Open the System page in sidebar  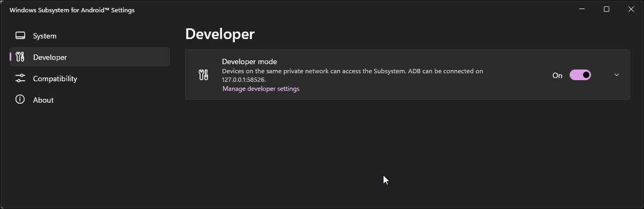coord(90,36)
